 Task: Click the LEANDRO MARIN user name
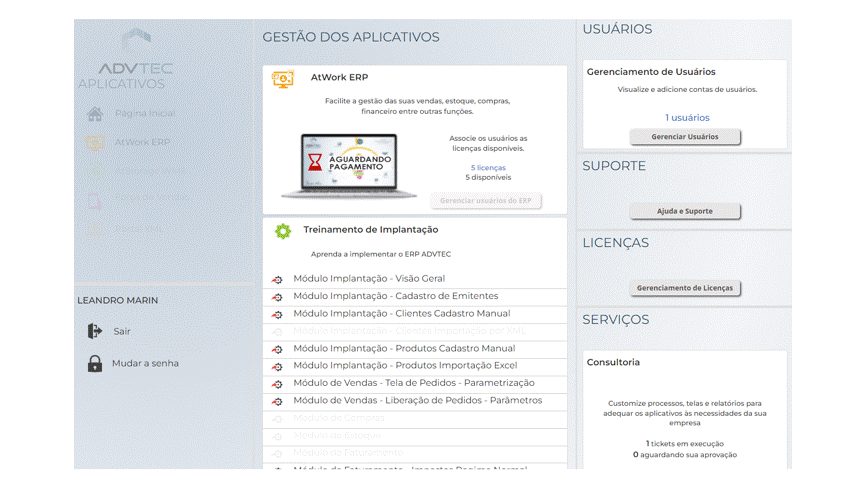118,300
